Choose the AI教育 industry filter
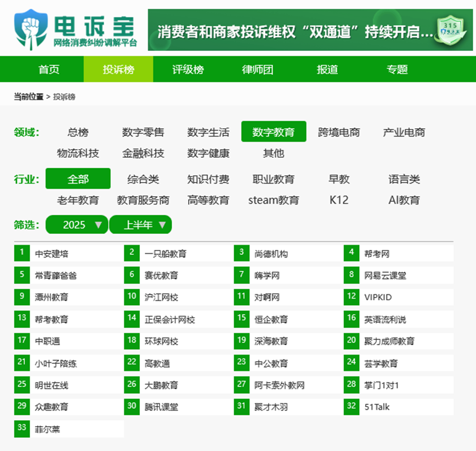476x451 pixels. pos(404,200)
